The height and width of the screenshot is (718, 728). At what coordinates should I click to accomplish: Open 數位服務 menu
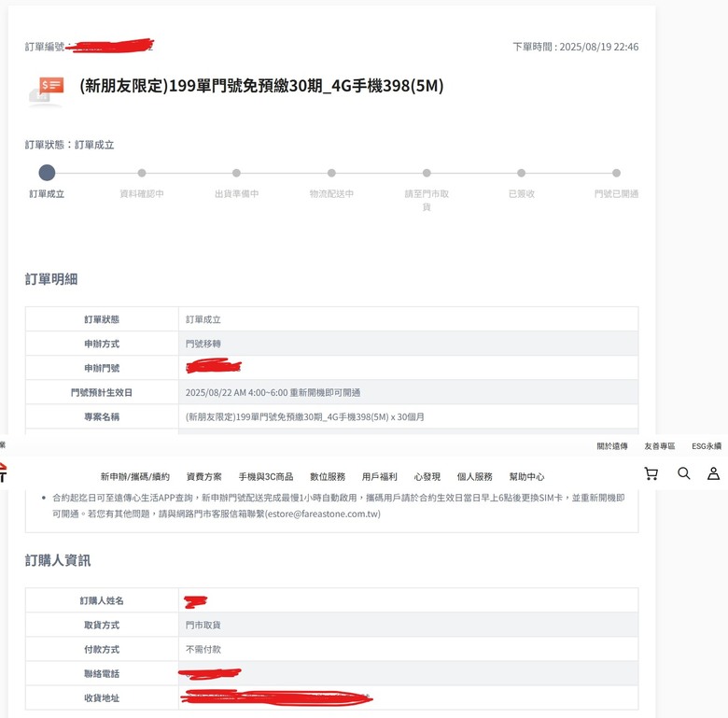[328, 476]
